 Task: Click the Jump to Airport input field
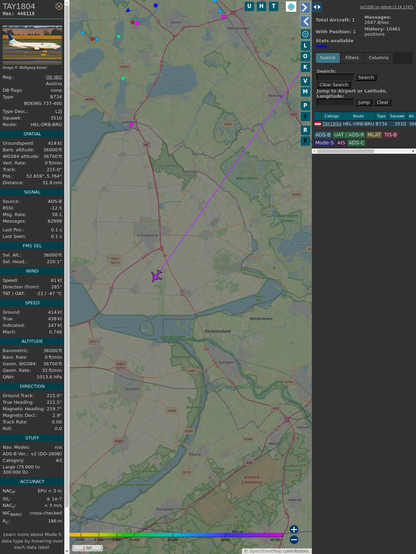click(335, 102)
